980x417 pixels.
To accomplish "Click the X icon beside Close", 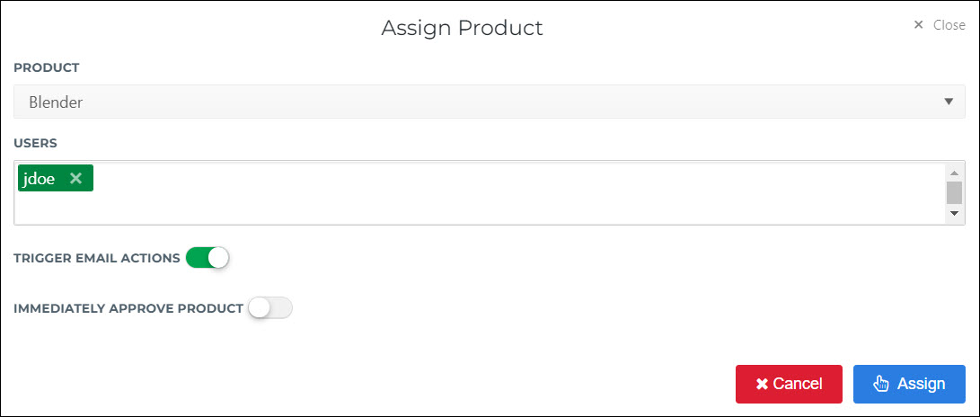I will [x=918, y=25].
